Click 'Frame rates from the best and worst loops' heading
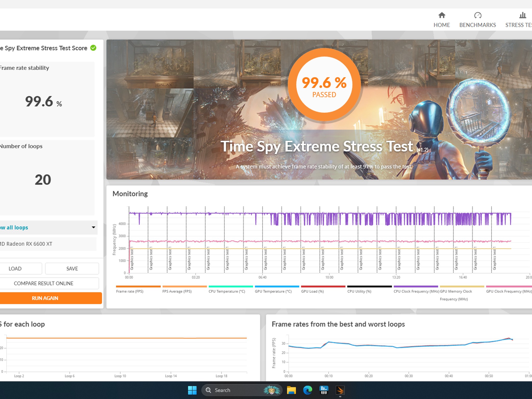 pyautogui.click(x=338, y=324)
